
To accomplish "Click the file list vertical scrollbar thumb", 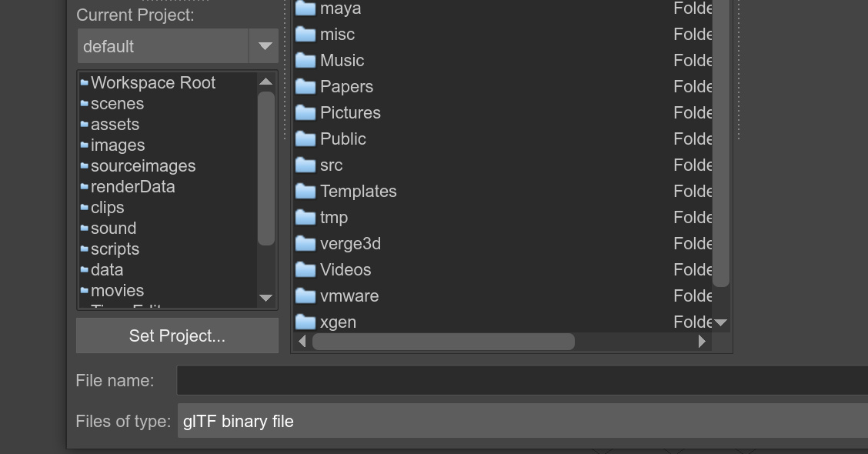I will (x=721, y=143).
